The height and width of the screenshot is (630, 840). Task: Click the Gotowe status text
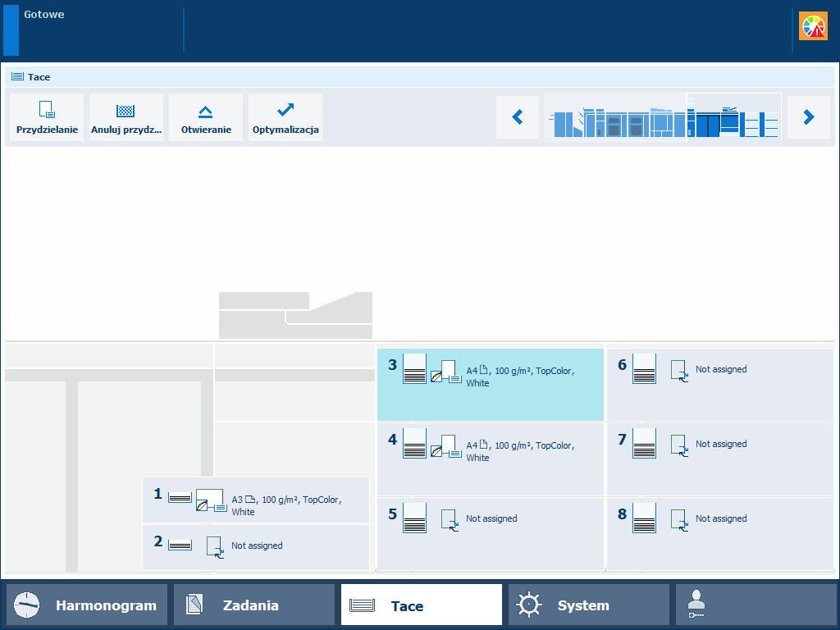(44, 15)
